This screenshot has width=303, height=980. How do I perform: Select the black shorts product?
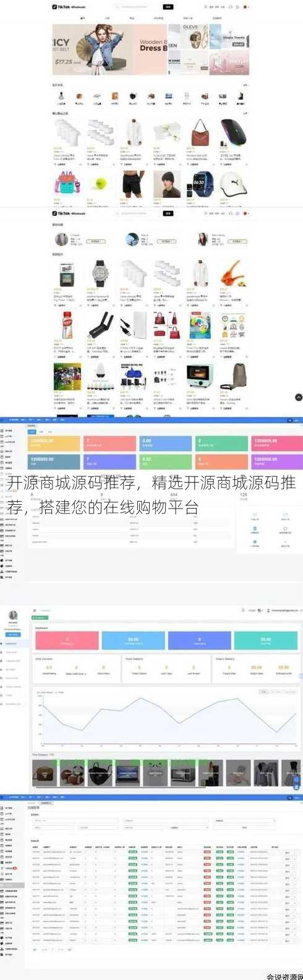(x=133, y=184)
